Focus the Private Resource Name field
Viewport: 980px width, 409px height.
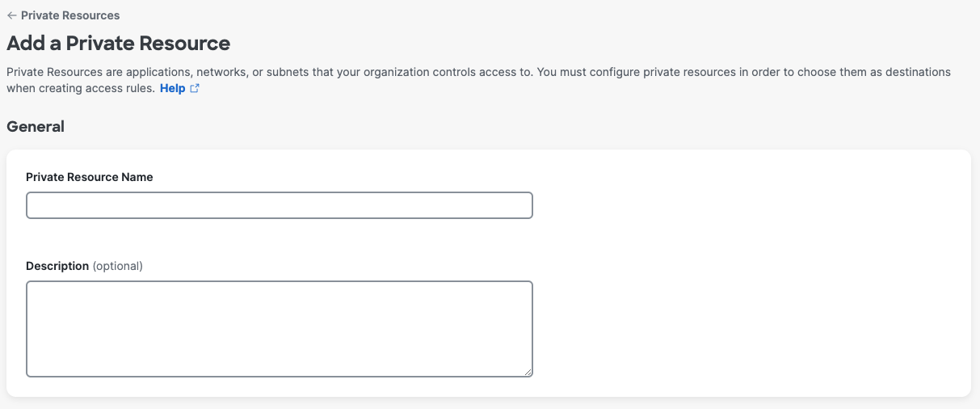point(279,205)
